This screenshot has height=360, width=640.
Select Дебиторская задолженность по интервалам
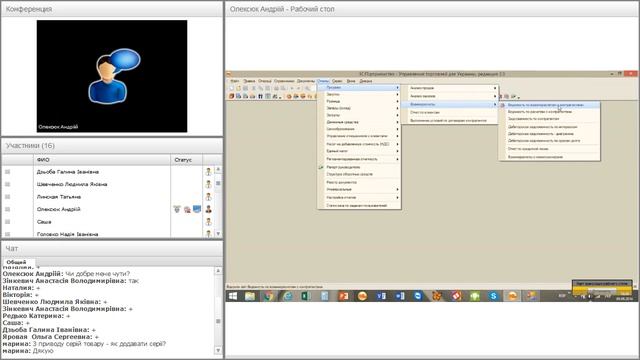[x=549, y=127]
